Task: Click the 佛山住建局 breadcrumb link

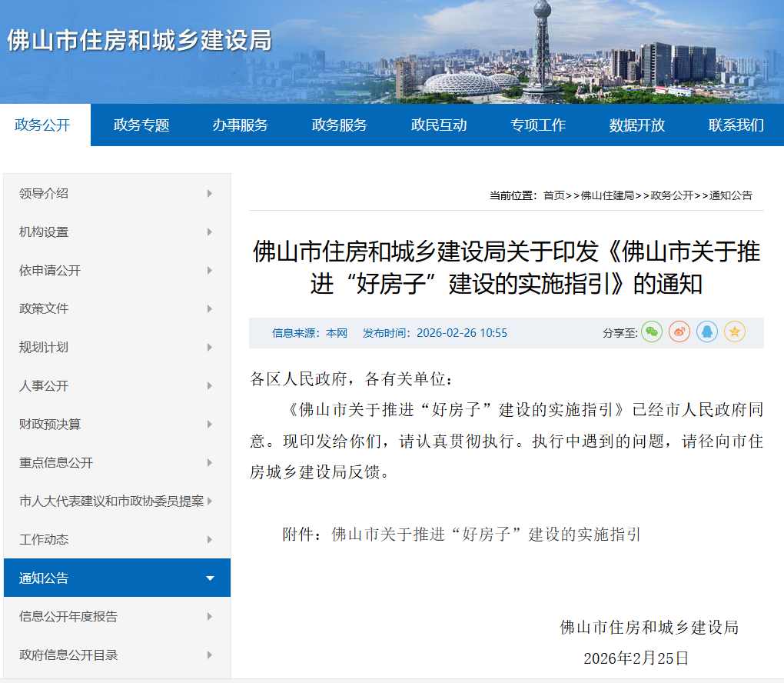Action: click(x=602, y=195)
